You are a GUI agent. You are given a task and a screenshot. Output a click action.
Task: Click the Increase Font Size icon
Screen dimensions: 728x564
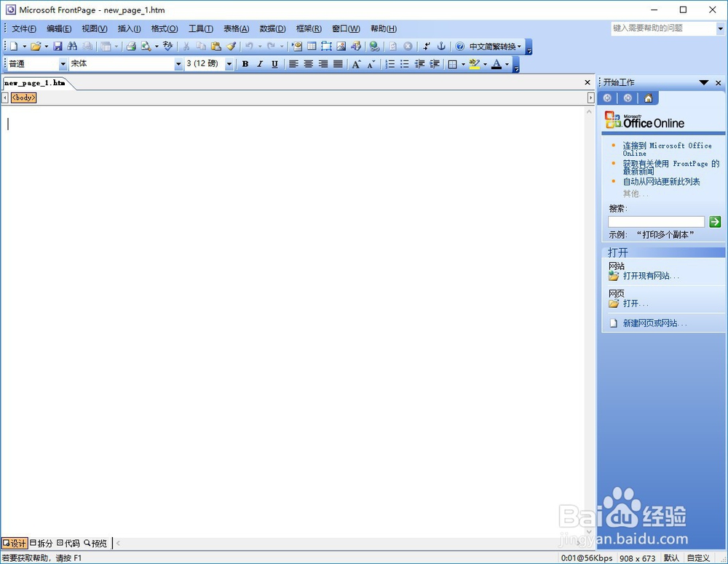356,64
